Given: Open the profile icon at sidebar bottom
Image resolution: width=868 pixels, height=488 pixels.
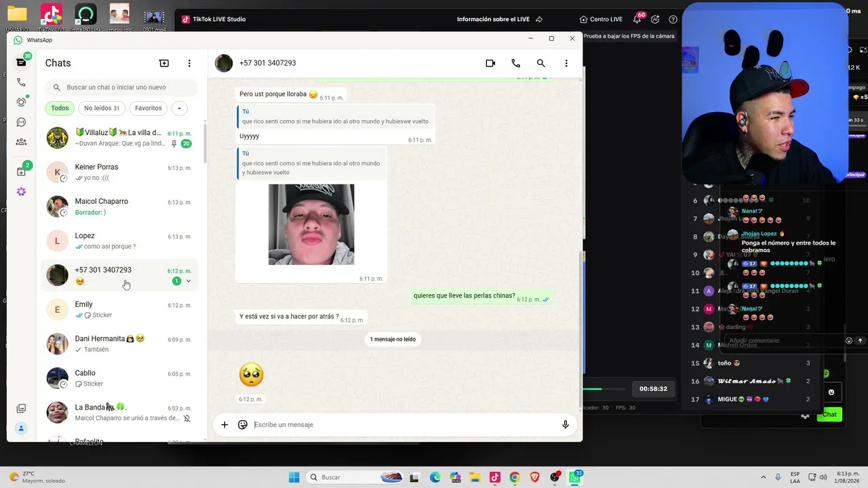Looking at the screenshot, I should (x=21, y=428).
